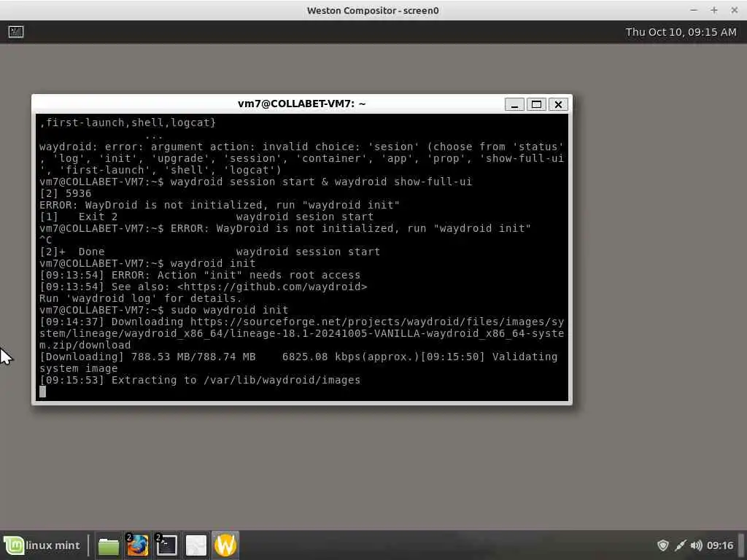Viewport: 747px width, 560px height.
Task: Open the volume tray icon
Action: tap(696, 545)
